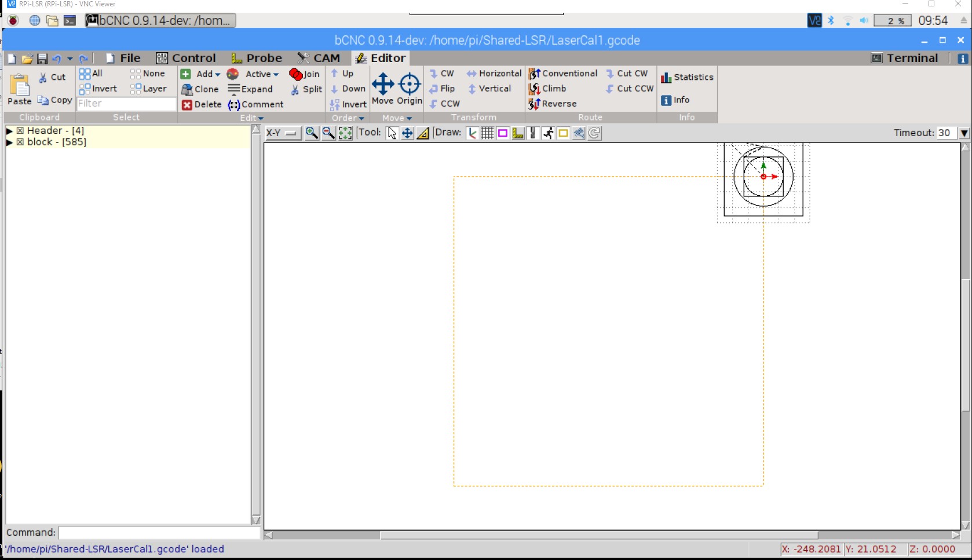Image resolution: width=972 pixels, height=560 pixels.
Task: Open Statistics info
Action: pos(687,77)
